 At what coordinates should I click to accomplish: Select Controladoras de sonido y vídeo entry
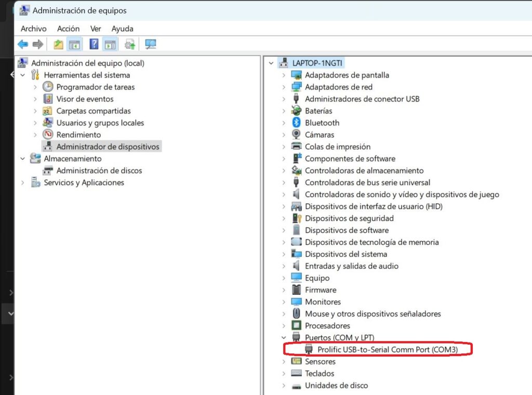402,194
